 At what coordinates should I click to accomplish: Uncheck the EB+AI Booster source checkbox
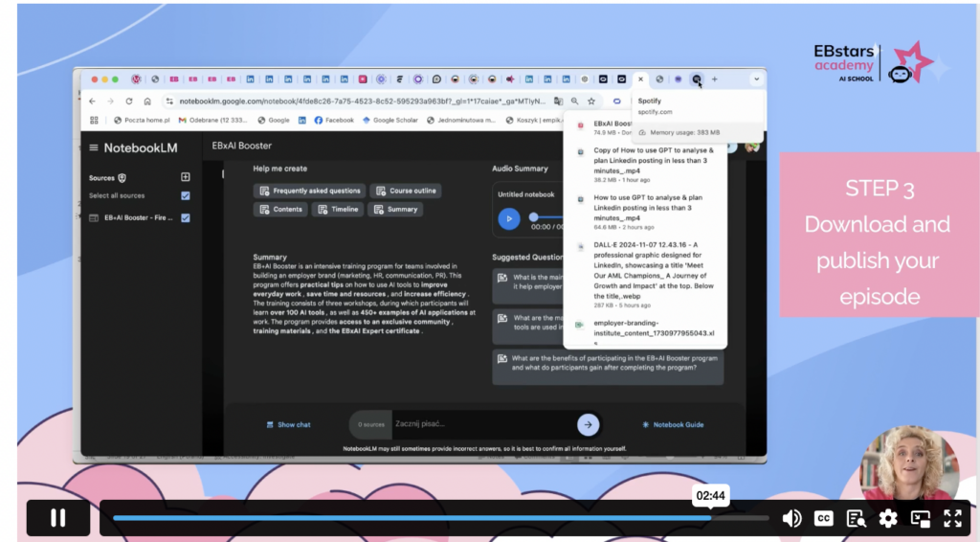click(186, 217)
